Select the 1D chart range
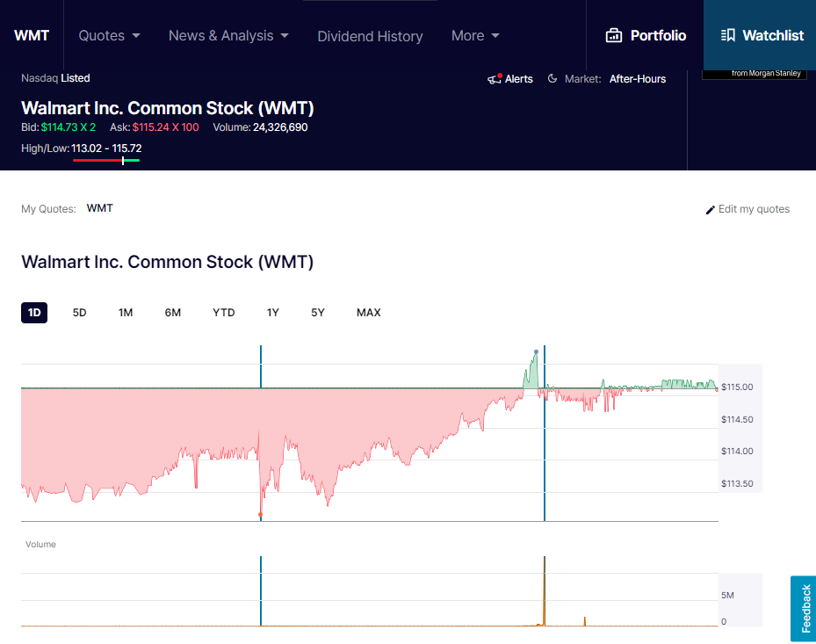Viewport: 816px width, 644px height. (x=34, y=312)
